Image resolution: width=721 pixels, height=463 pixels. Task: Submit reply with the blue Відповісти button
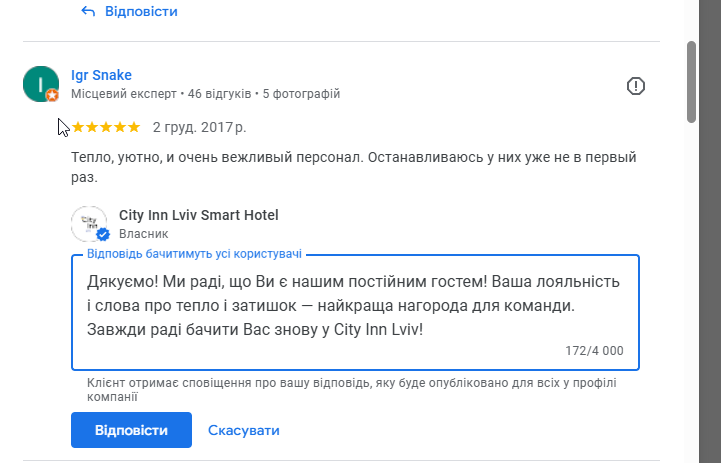[131, 430]
